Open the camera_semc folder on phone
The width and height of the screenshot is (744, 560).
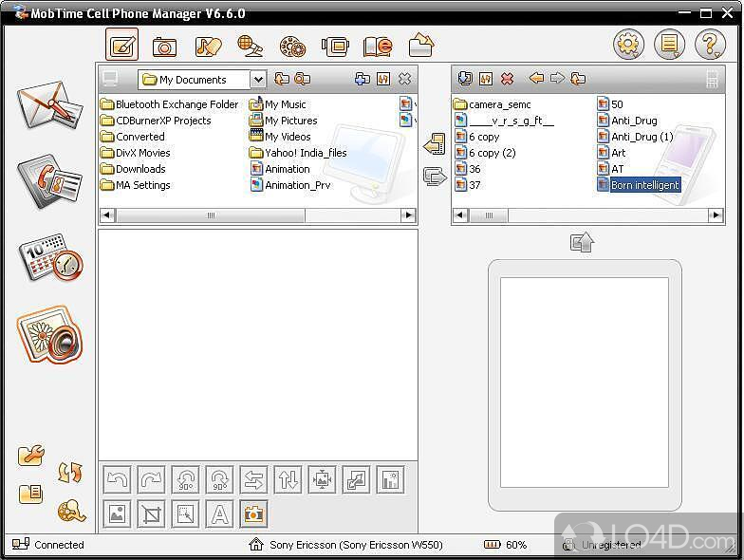(x=499, y=104)
